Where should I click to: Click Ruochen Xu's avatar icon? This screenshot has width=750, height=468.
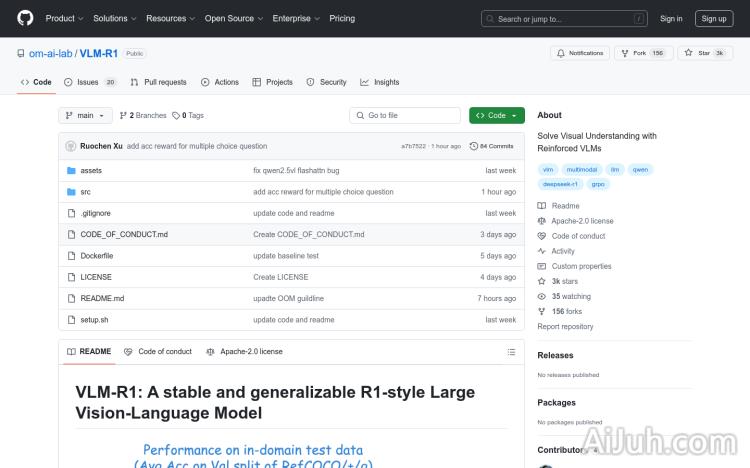pyautogui.click(x=71, y=146)
